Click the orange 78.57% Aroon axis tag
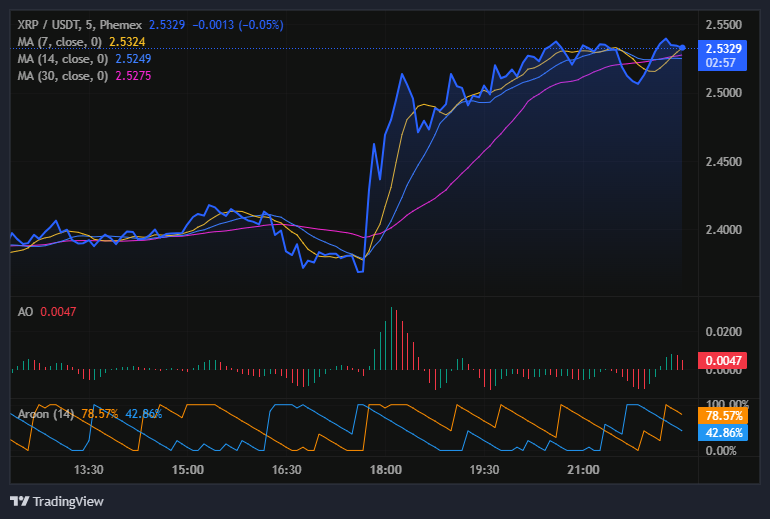Image resolution: width=770 pixels, height=519 pixels. pyautogui.click(x=723, y=415)
